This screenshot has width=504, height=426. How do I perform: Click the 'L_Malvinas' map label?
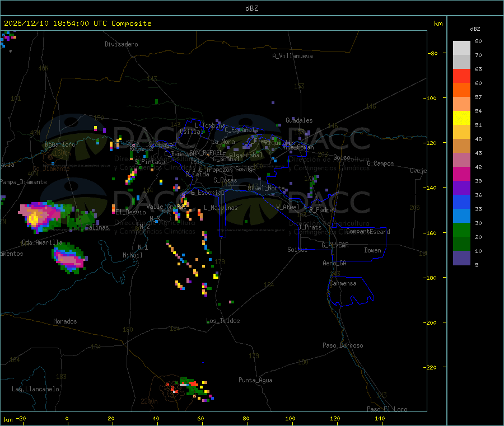pyautogui.click(x=221, y=208)
